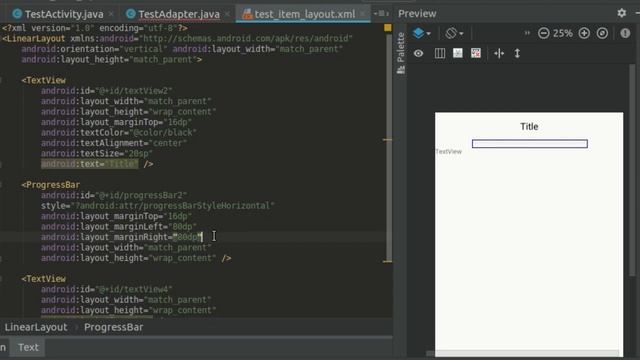Click the second <TextView tag line
This screenshot has width=640, height=360.
coord(43,279)
